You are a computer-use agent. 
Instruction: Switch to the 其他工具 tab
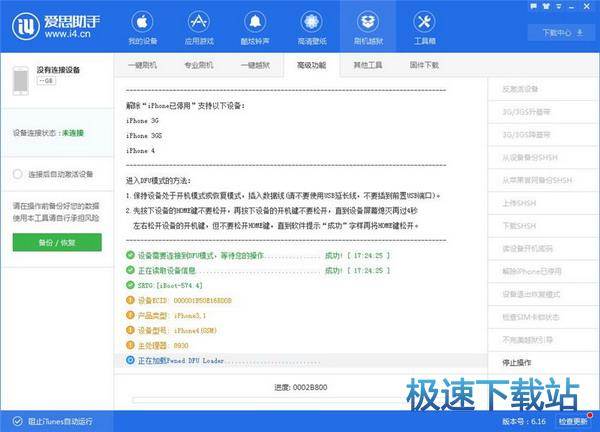click(x=368, y=65)
